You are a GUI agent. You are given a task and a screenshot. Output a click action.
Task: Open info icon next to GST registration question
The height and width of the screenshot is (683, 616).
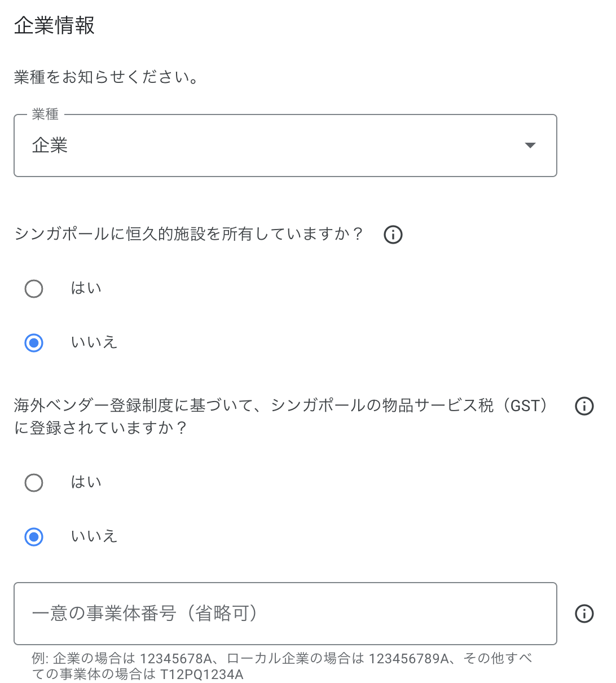tap(584, 406)
